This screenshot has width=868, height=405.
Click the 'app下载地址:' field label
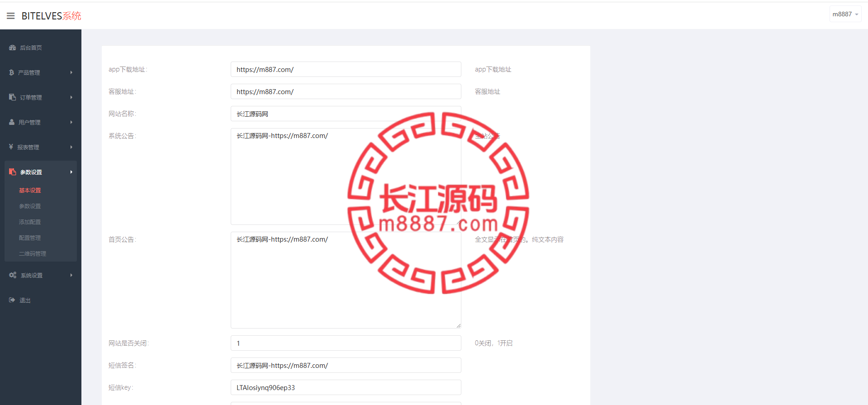128,69
